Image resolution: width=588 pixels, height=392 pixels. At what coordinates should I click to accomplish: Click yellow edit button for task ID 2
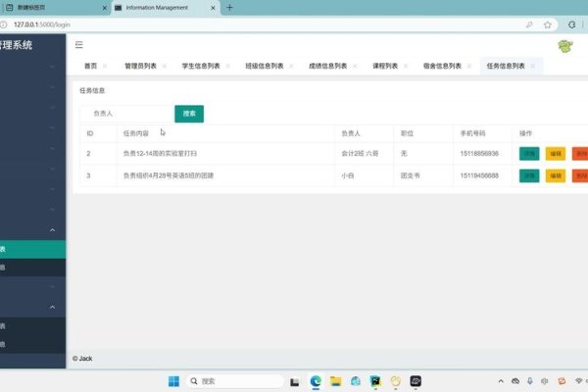[556, 154]
